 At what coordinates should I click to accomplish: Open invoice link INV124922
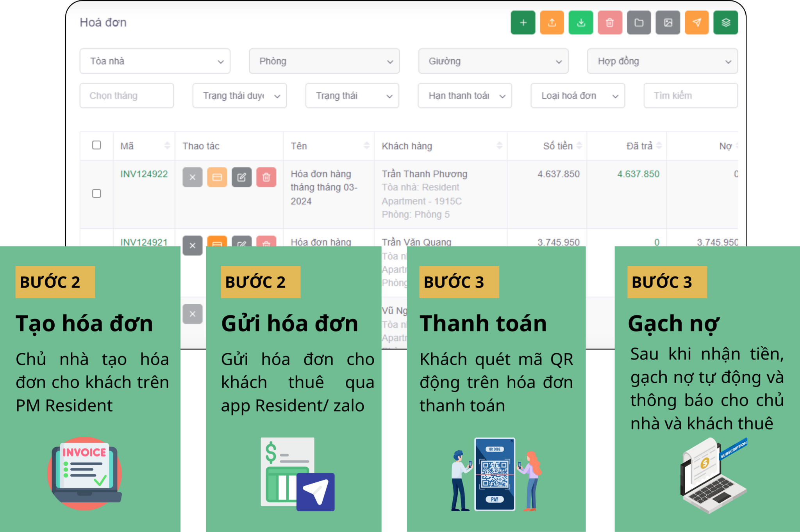(x=144, y=174)
